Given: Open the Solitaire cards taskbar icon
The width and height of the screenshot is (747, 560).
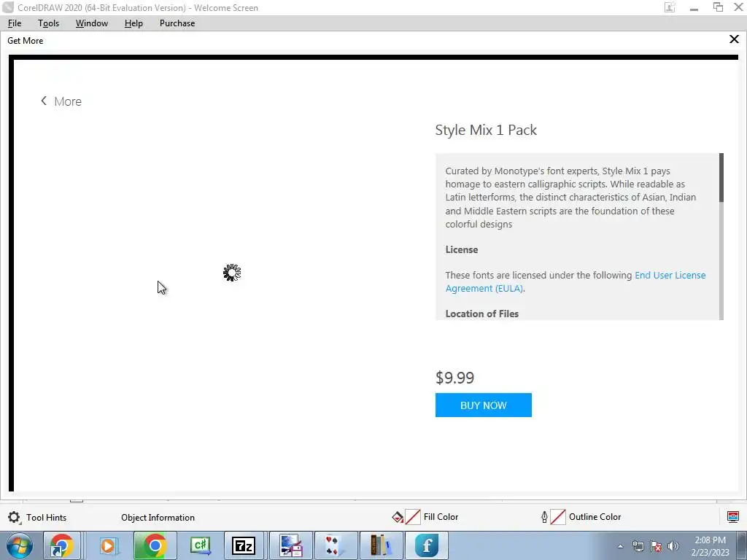Looking at the screenshot, I should coord(336,545).
